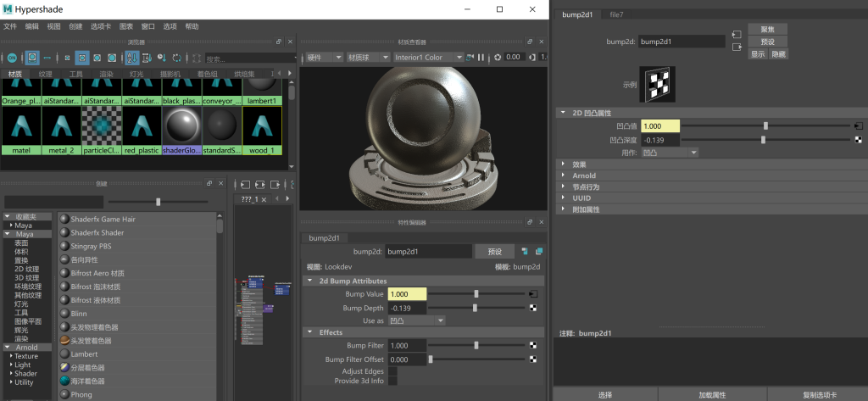Click the 预设 button in Attribute Editor
The width and height of the screenshot is (868, 401).
point(767,42)
